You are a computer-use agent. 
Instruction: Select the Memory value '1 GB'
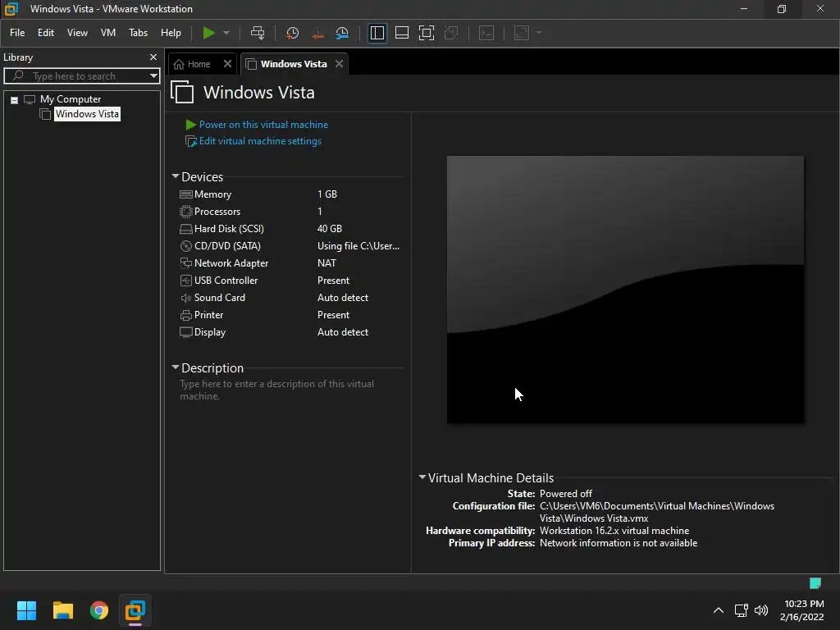(327, 194)
